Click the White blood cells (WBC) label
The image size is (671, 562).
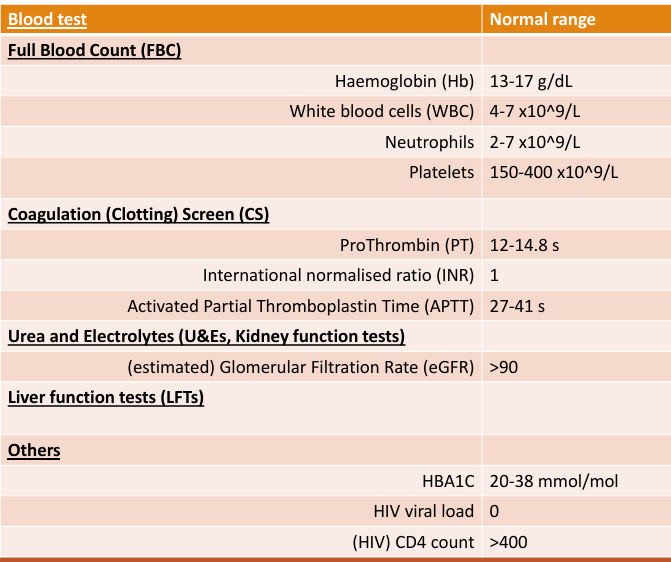click(381, 111)
